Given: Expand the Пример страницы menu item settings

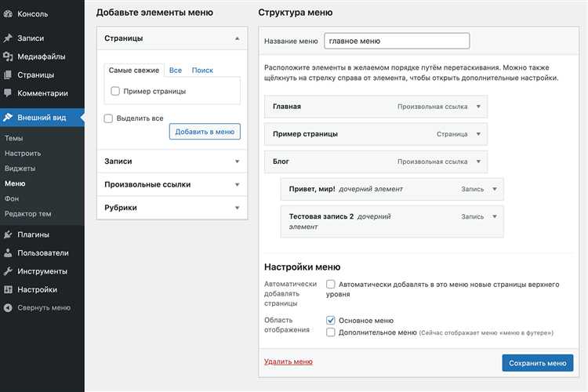Looking at the screenshot, I should point(478,134).
